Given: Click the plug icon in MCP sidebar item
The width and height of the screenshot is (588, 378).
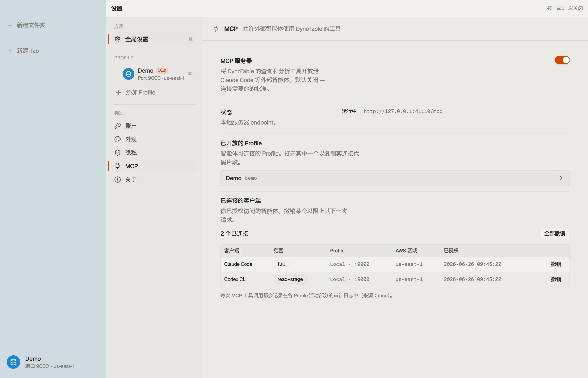Looking at the screenshot, I should tap(118, 166).
